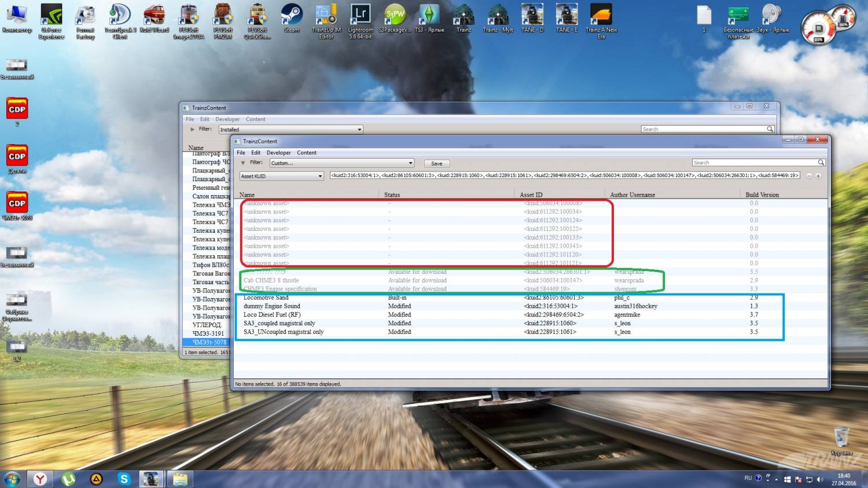
Task: Collapse the Filter disclosure triangle in front window
Action: point(243,163)
